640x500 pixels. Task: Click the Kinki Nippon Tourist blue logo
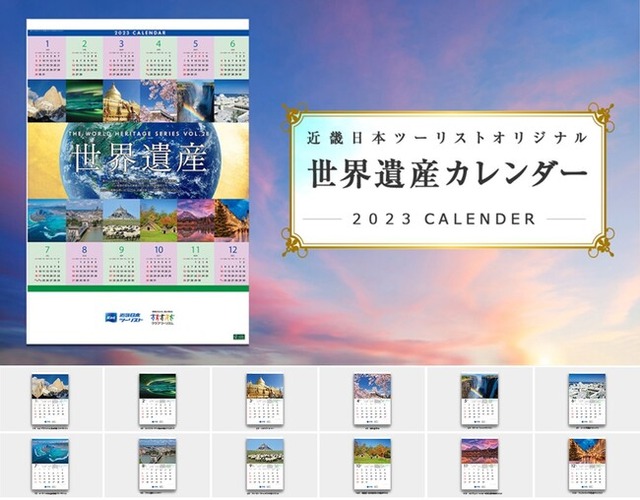point(124,318)
